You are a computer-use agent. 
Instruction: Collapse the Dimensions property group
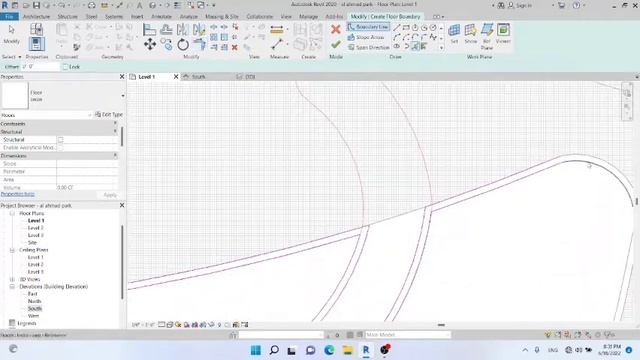click(115, 156)
